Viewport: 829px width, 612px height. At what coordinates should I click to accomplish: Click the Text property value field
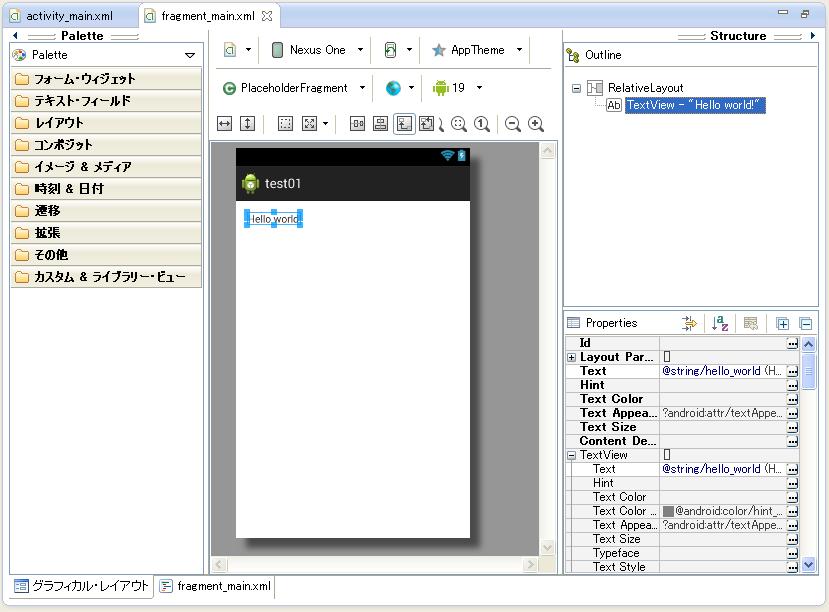tap(722, 372)
